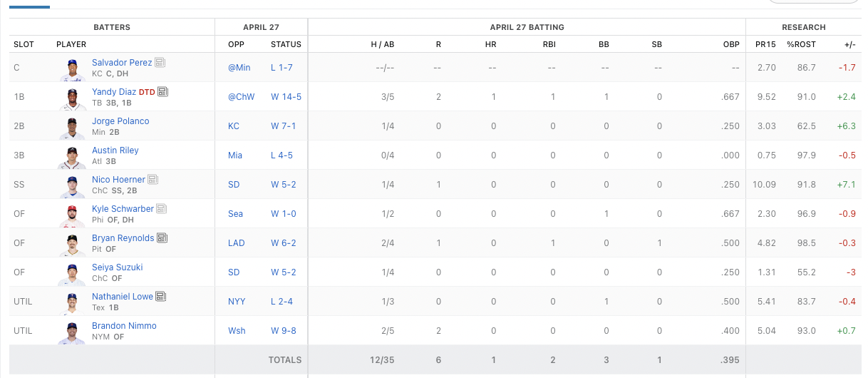This screenshot has height=378, width=868.
Task: Open Salvador Perez news note icon
Action: (x=160, y=63)
